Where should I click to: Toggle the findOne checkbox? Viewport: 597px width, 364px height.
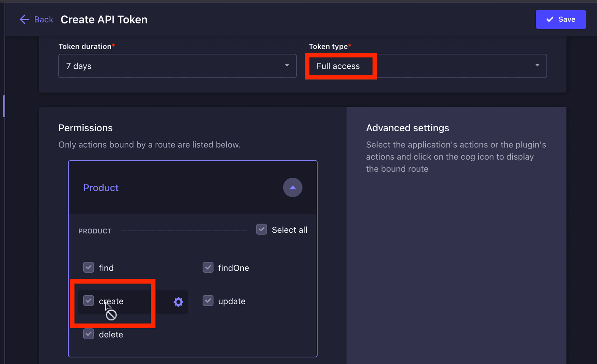[208, 267]
